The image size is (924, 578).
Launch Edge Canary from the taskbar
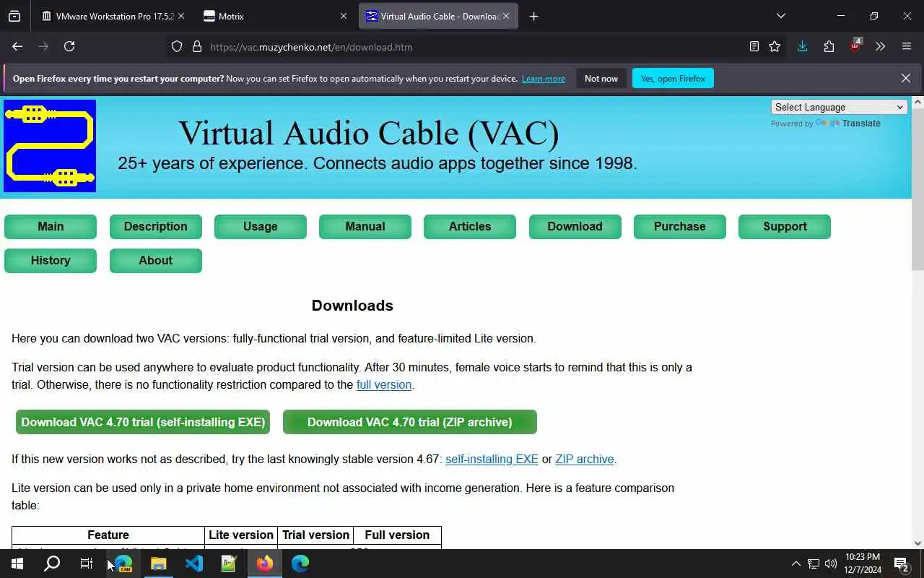[123, 564]
